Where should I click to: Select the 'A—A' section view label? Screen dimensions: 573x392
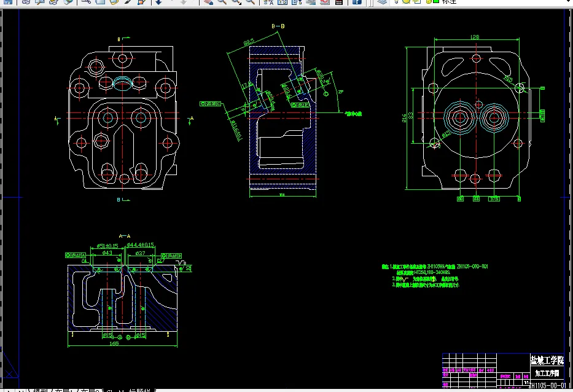125,236
